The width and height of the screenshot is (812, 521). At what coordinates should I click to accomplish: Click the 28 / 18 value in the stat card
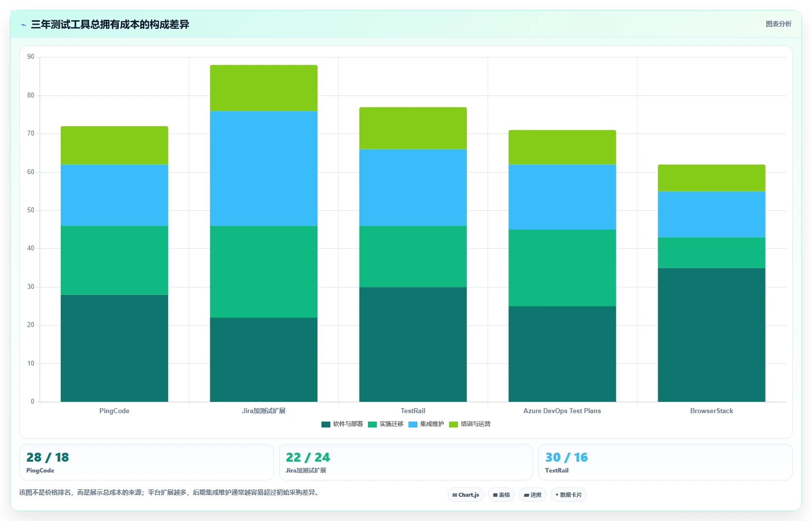tap(47, 457)
